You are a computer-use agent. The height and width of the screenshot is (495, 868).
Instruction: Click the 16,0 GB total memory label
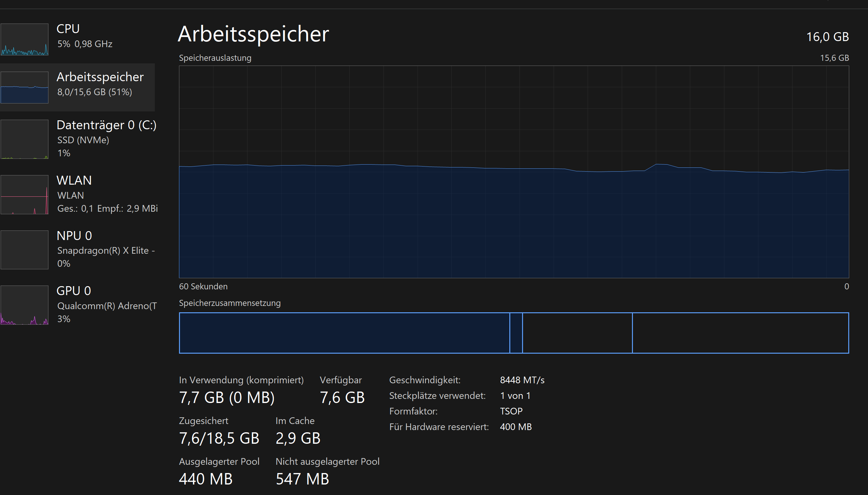pyautogui.click(x=828, y=37)
